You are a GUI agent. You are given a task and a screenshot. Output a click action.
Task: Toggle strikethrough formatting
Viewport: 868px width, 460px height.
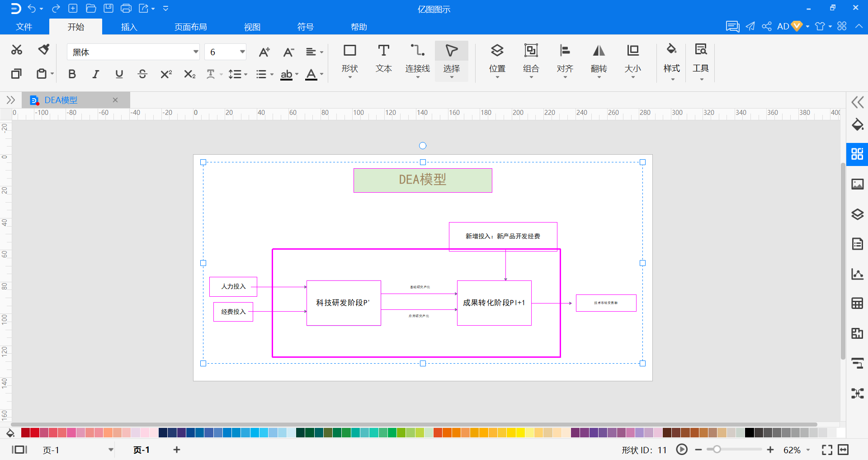(x=142, y=74)
